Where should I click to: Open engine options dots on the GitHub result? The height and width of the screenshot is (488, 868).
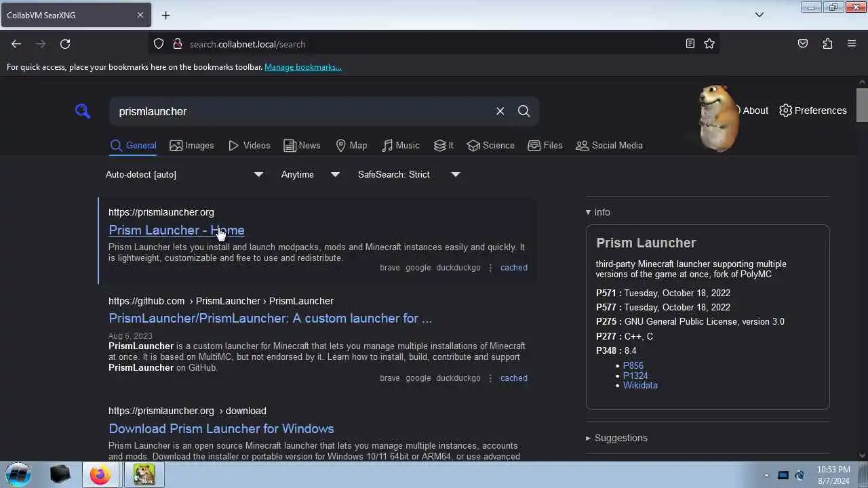490,378
